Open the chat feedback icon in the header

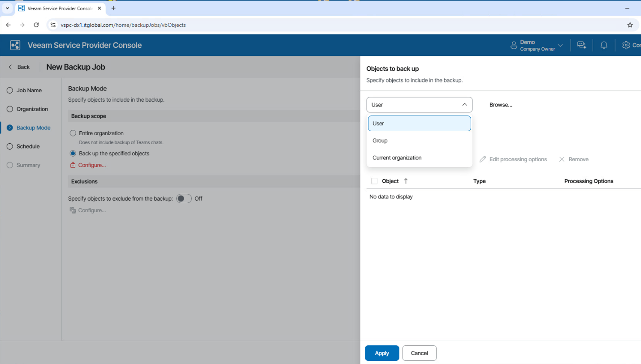(581, 45)
